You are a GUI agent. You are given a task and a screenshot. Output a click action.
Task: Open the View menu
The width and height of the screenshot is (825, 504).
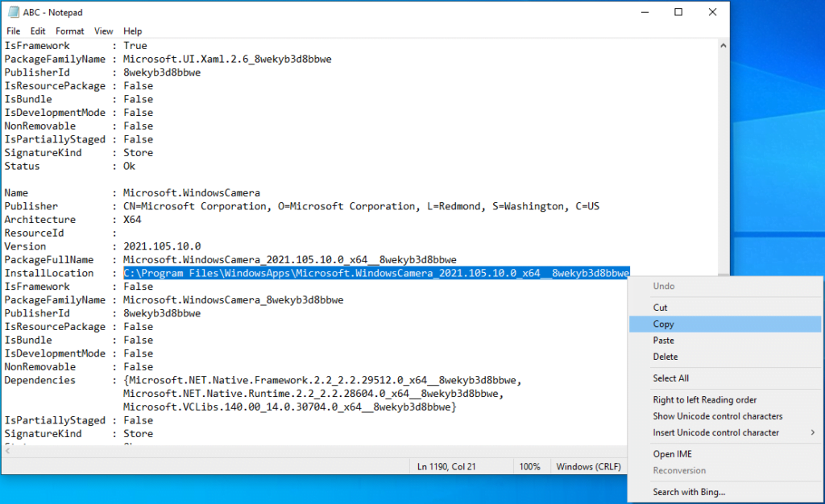(103, 31)
